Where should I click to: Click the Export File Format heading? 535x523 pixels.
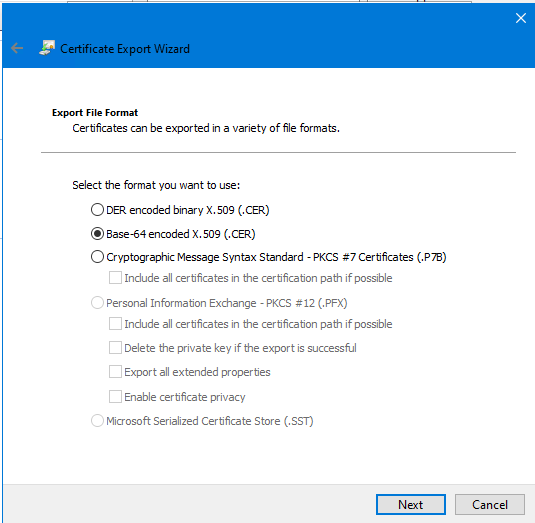click(95, 113)
